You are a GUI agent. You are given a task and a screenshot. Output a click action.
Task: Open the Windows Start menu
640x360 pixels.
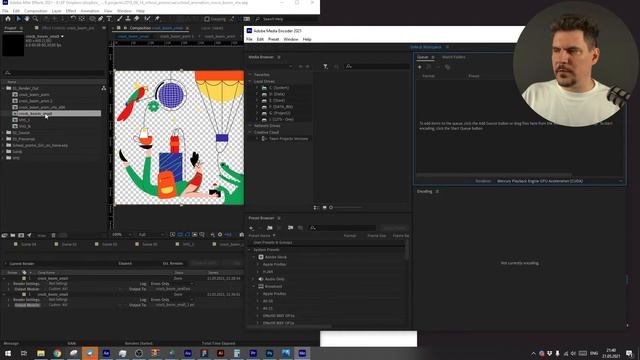8,353
